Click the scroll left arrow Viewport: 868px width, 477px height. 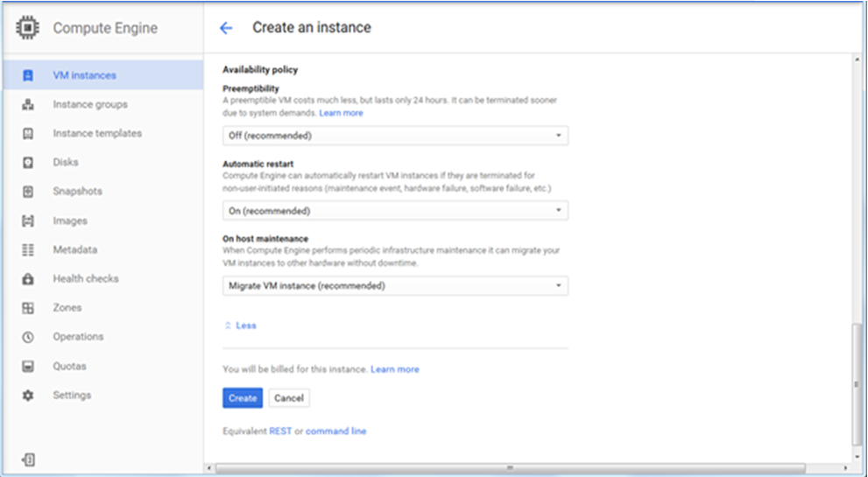209,468
